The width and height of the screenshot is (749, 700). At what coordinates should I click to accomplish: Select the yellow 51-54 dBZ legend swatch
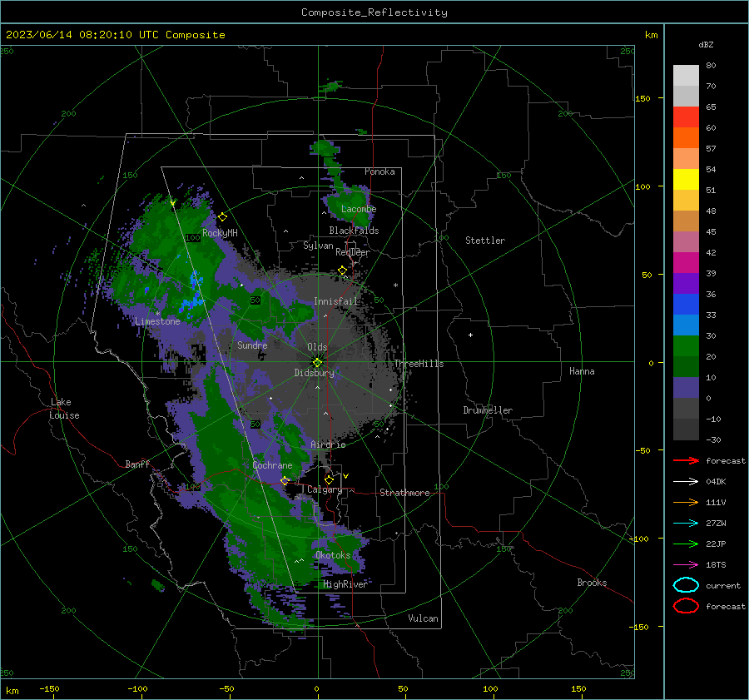686,180
